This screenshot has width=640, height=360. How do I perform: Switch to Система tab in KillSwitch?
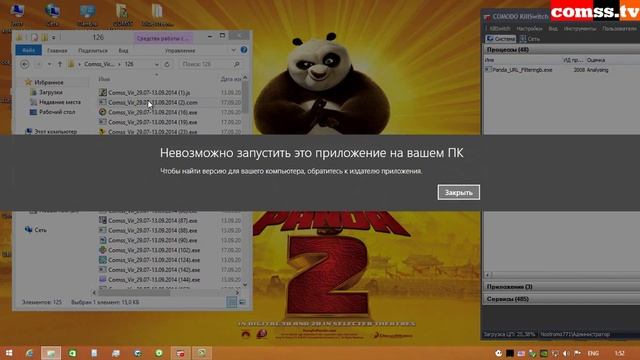[501, 39]
